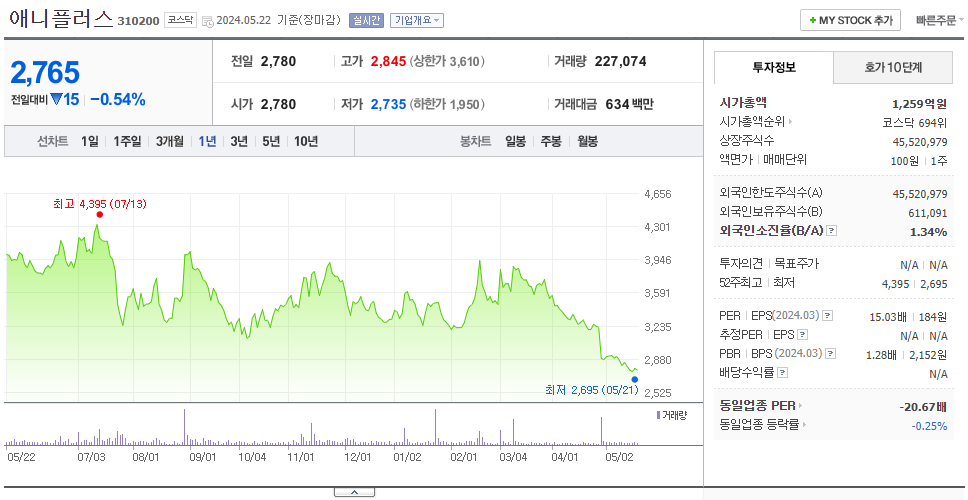Open the 시가총액순위 link

click(x=756, y=122)
